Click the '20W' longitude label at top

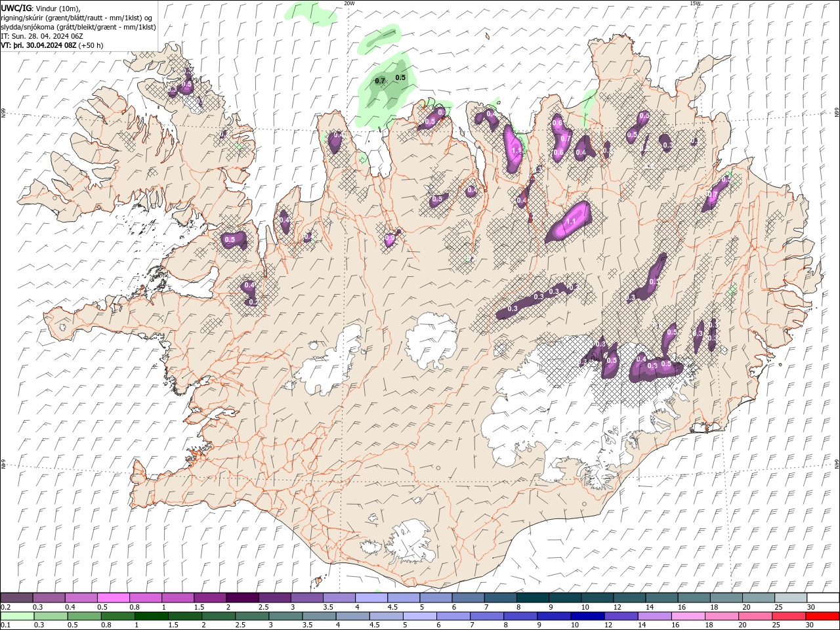(349, 3)
